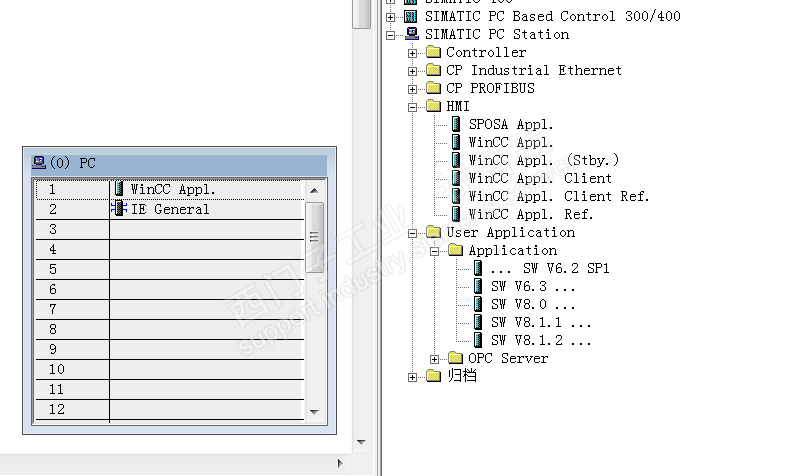This screenshot has height=476, width=797.
Task: Click the WinCC Appl. icon in HMI catalog folder
Action: point(456,142)
